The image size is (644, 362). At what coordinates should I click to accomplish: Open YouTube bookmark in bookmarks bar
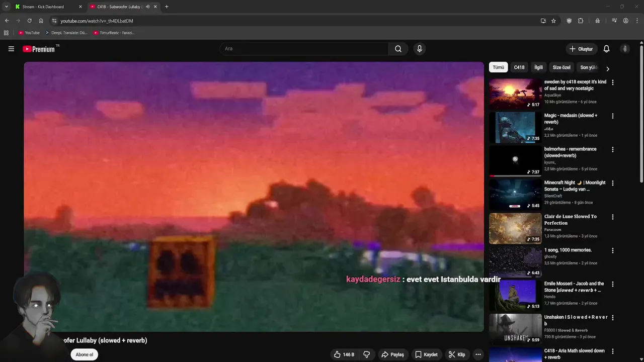click(x=29, y=33)
